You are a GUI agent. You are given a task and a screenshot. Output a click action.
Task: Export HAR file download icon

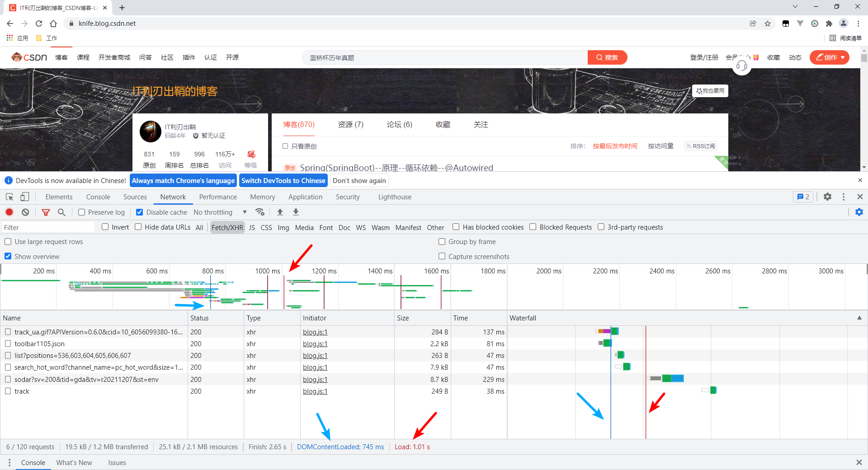point(296,212)
